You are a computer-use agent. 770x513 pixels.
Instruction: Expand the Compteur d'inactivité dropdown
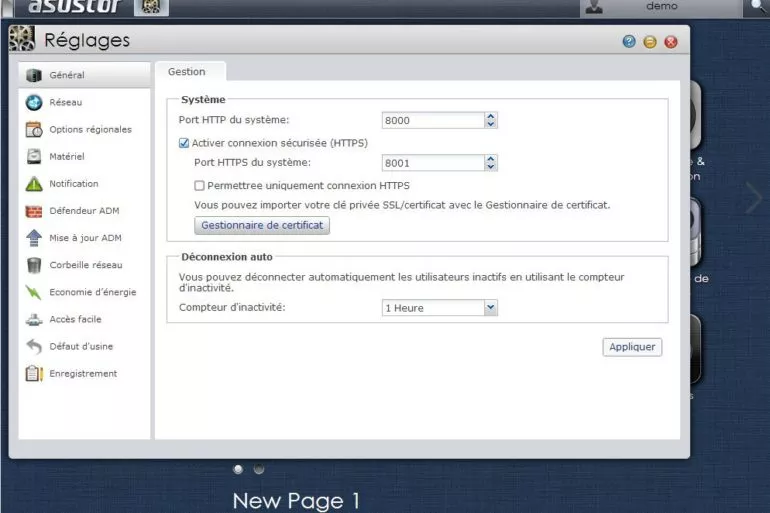[490, 308]
